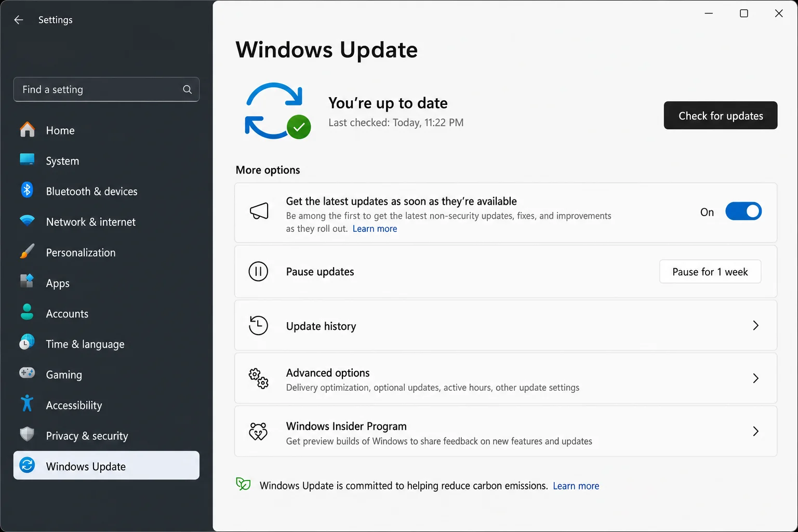Screen dimensions: 798x532
Task: Open Windows Insider Program chevron arrow
Action: coord(756,431)
